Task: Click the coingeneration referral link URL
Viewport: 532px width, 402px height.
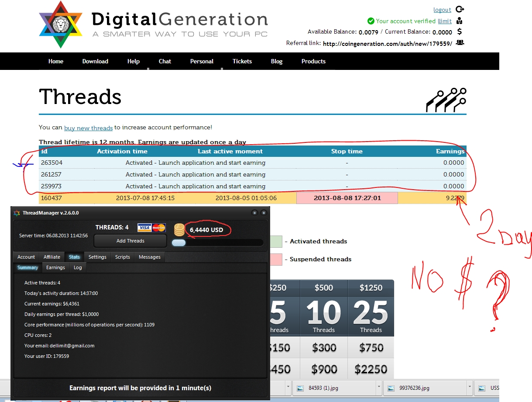Action: (x=388, y=43)
